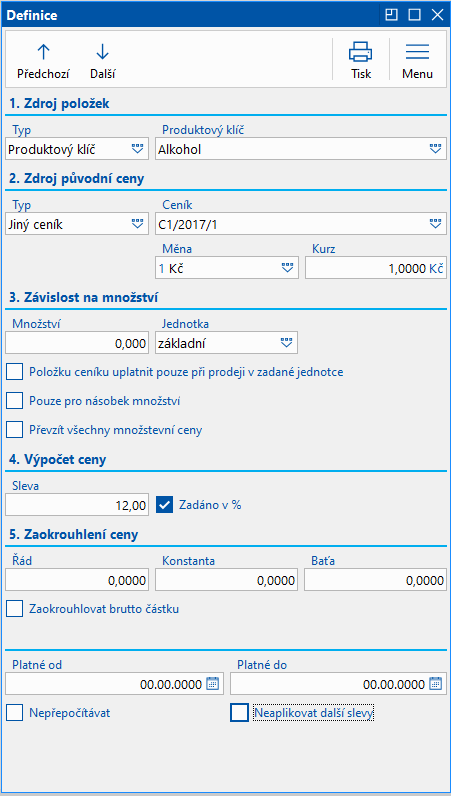Click the Baťa rounding field

(x=375, y=580)
